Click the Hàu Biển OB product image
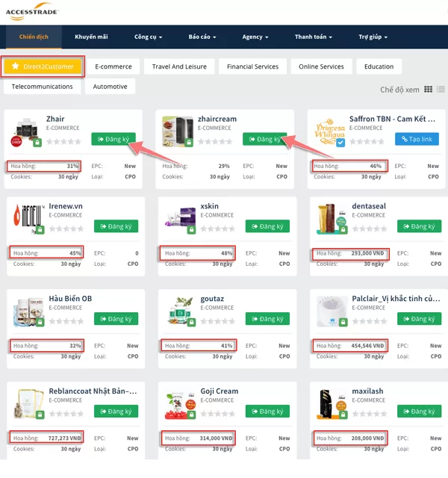Image resolution: width=448 pixels, height=478 pixels. (28, 312)
